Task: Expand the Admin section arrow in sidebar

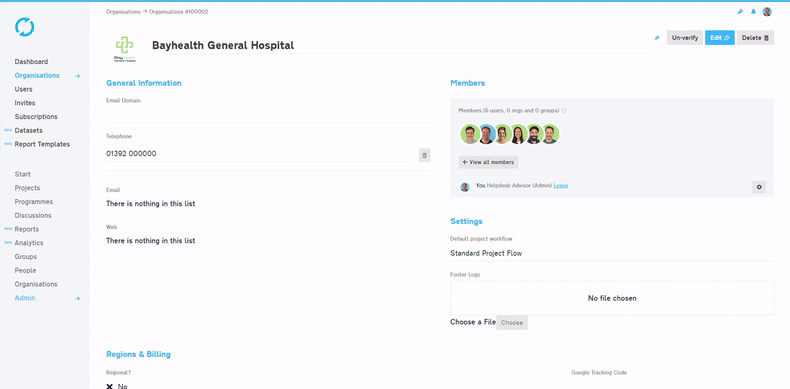Action: click(x=78, y=298)
